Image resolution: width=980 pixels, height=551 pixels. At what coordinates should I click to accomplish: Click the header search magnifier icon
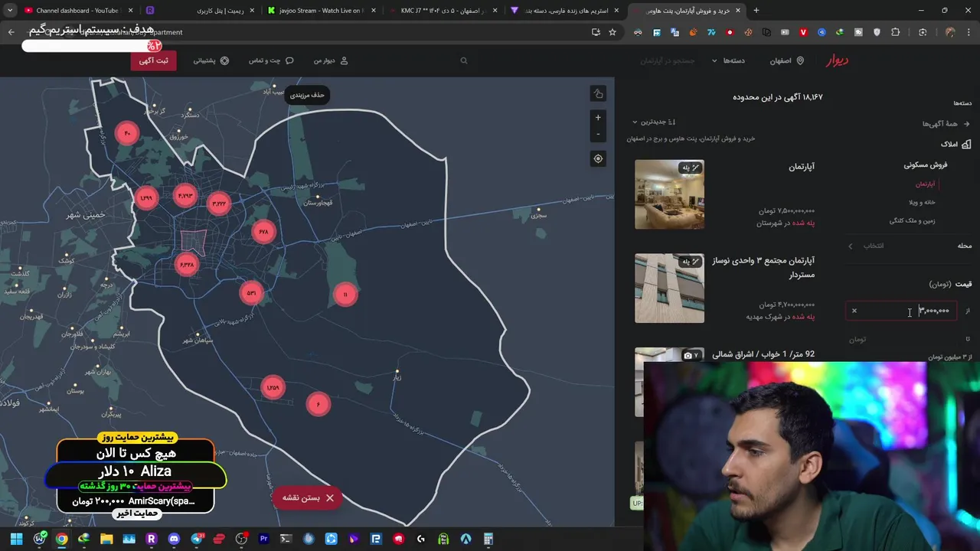[x=463, y=60]
